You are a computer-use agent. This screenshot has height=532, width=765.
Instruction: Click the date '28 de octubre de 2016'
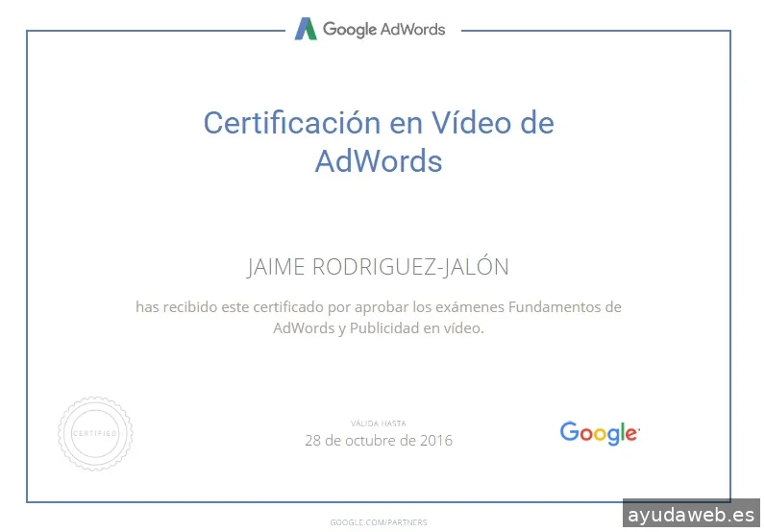(379, 441)
